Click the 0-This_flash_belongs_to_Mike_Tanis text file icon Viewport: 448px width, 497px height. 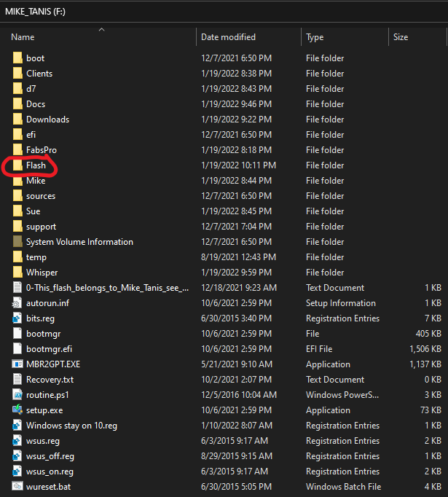[17, 287]
